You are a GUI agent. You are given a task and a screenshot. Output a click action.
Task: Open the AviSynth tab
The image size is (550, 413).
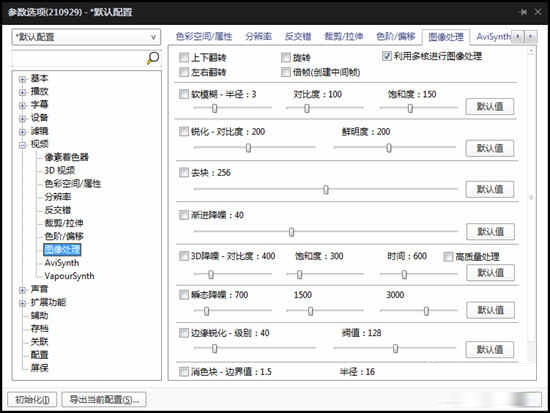493,36
